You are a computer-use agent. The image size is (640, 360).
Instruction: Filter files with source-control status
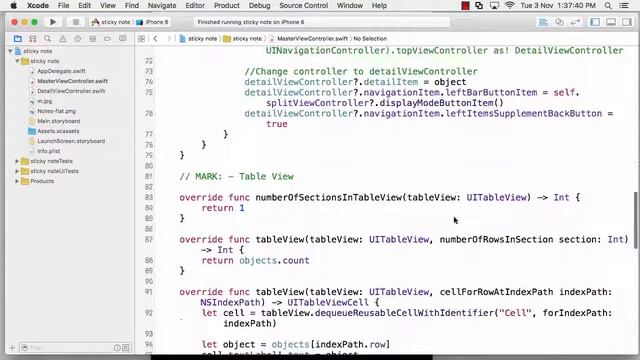[126, 348]
